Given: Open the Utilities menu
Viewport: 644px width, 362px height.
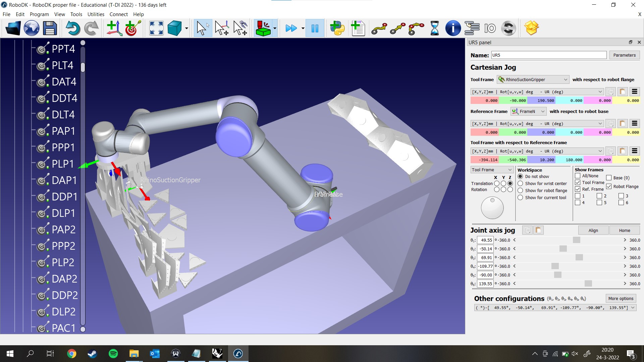Looking at the screenshot, I should [96, 14].
